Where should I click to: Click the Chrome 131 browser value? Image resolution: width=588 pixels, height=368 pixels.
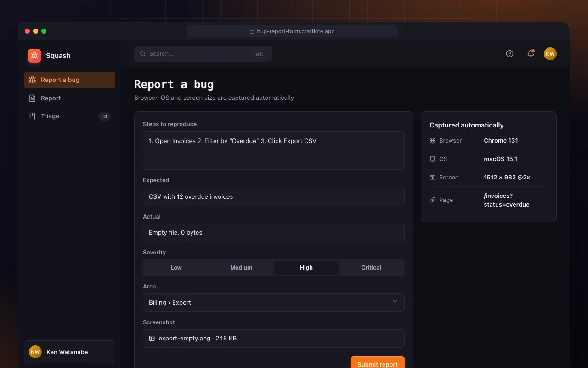[x=501, y=141]
